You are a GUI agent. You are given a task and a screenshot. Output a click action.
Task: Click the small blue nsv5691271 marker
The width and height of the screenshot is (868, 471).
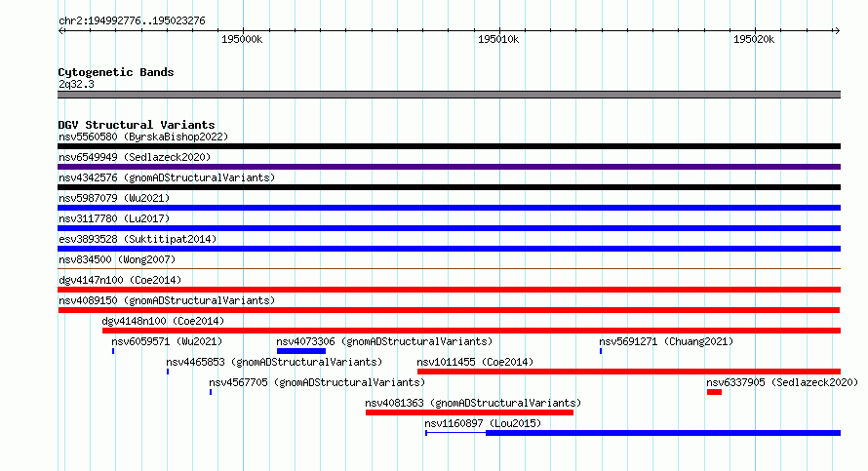[x=601, y=351]
